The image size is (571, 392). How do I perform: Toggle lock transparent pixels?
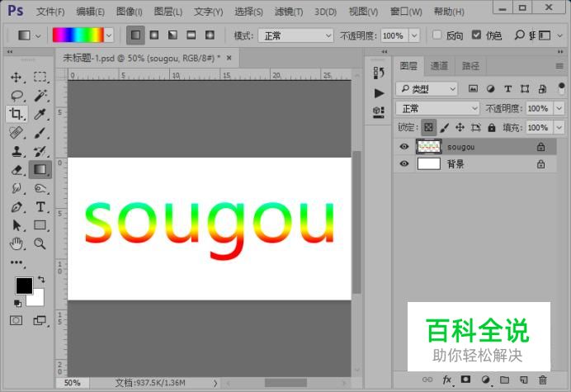(x=428, y=128)
